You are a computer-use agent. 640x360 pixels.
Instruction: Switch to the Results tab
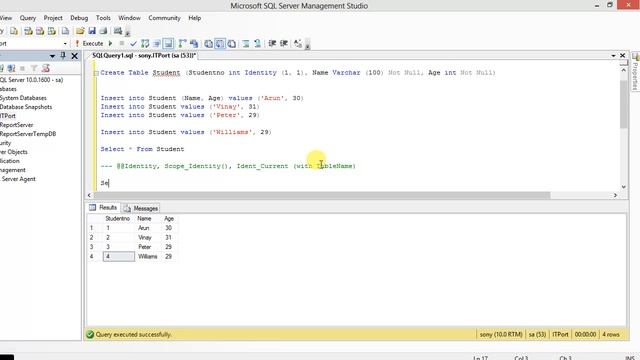103,208
